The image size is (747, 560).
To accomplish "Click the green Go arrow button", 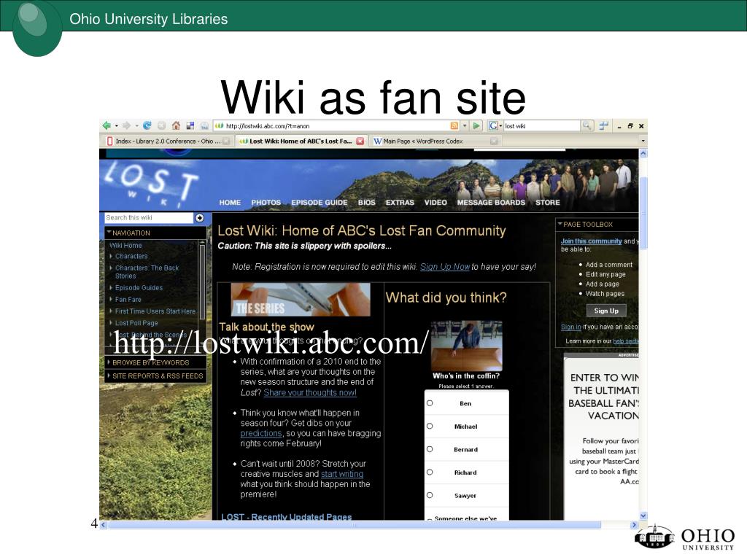I will click(x=476, y=125).
